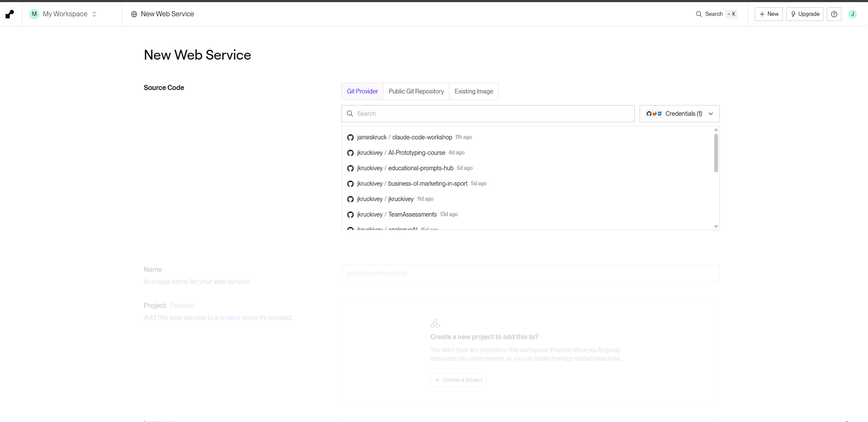868x422 pixels.
Task: Click the projects hexagon icon
Action: (435, 323)
